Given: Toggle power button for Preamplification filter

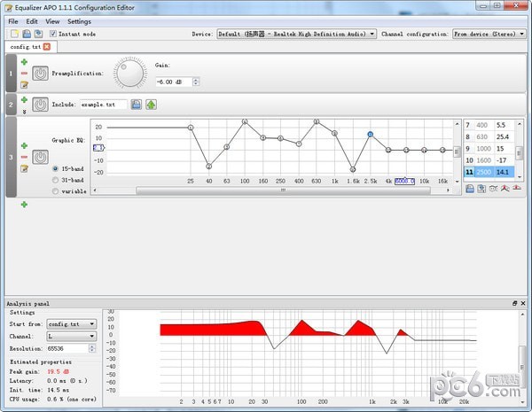Looking at the screenshot, I should pyautogui.click(x=40, y=74).
